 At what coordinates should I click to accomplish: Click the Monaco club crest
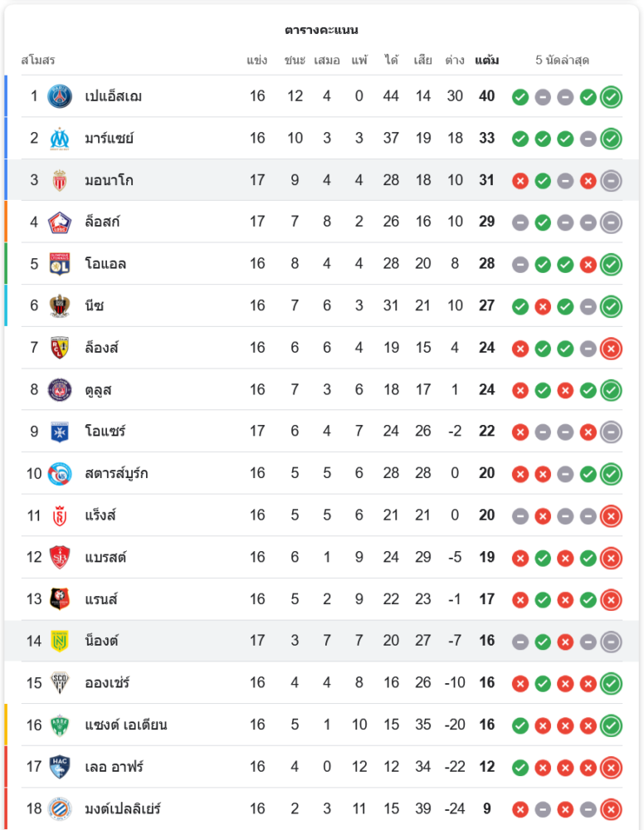click(x=60, y=180)
